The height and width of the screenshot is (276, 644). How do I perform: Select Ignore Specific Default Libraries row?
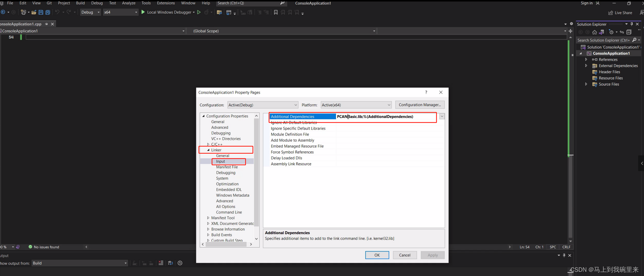357,128
